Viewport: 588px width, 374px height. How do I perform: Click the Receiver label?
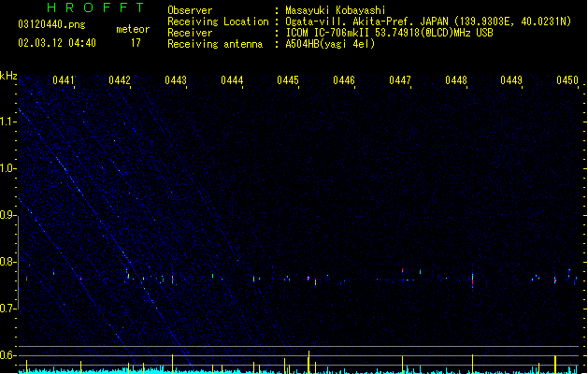pyautogui.click(x=190, y=33)
